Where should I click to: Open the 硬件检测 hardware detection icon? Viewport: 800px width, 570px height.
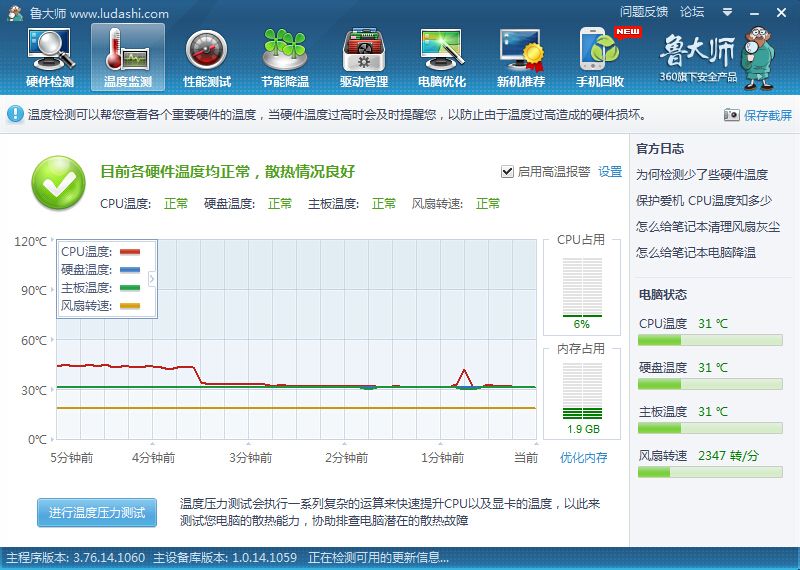[x=50, y=58]
